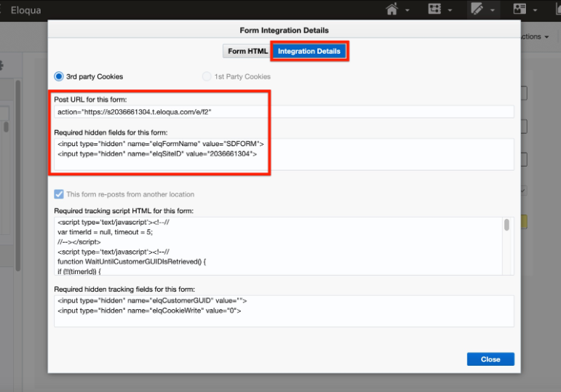The width and height of the screenshot is (561, 392).
Task: Click the elqCustomerGUID hidden input line
Action: pos(152,300)
